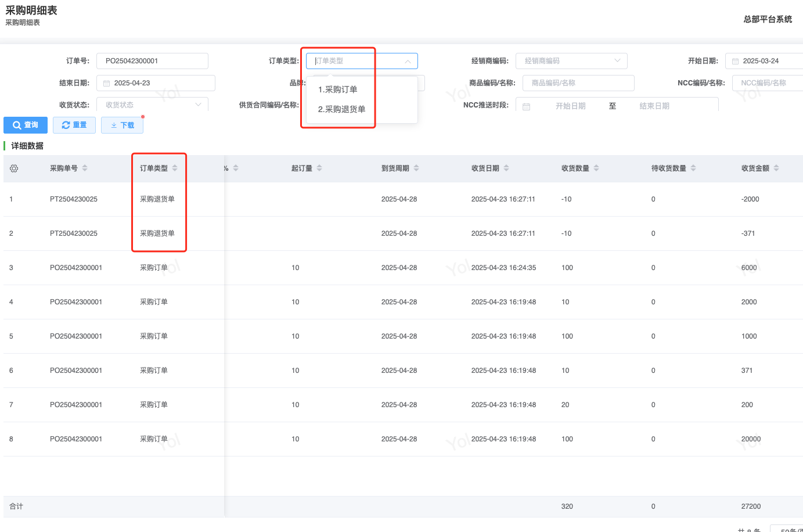The height and width of the screenshot is (532, 803).
Task: Choose 2.采购退货单 option
Action: pyautogui.click(x=342, y=109)
